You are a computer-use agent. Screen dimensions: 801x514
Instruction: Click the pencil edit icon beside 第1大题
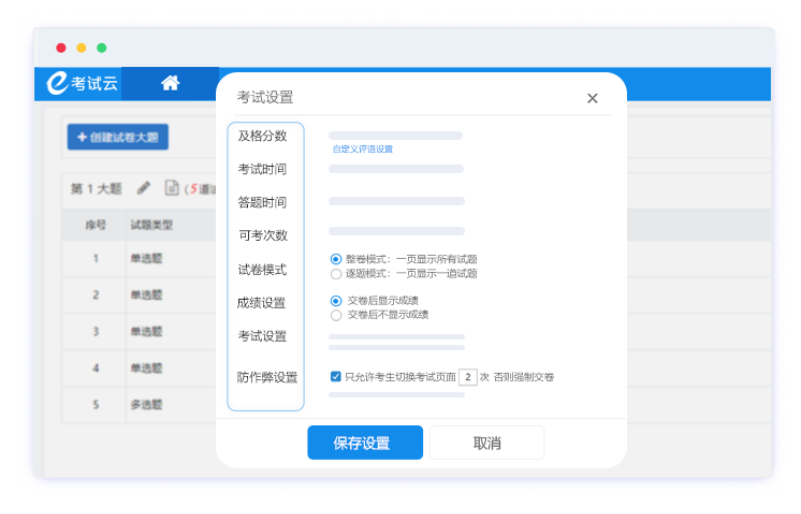point(144,188)
